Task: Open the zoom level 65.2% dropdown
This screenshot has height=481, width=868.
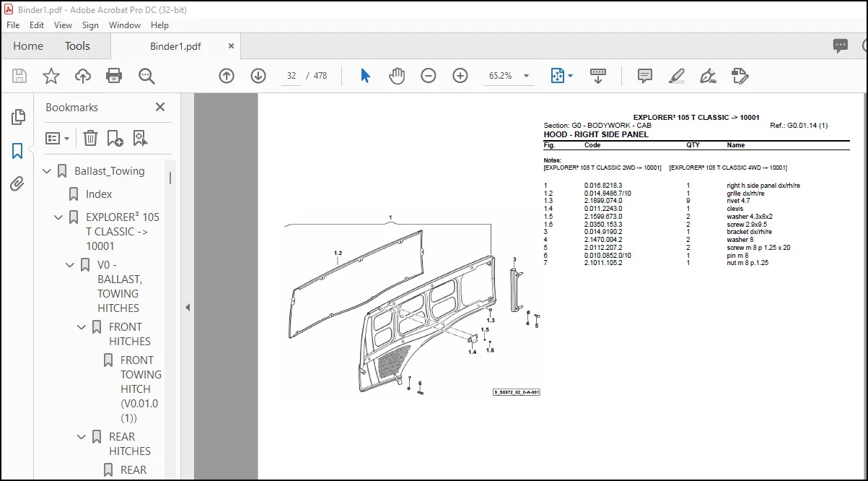Action: 526,76
